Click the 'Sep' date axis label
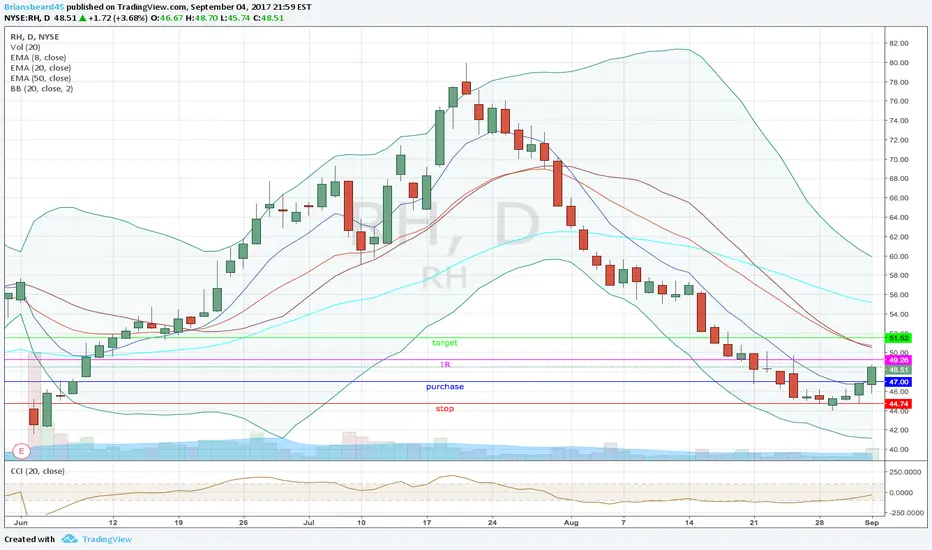This screenshot has height=550, width=932. [872, 523]
